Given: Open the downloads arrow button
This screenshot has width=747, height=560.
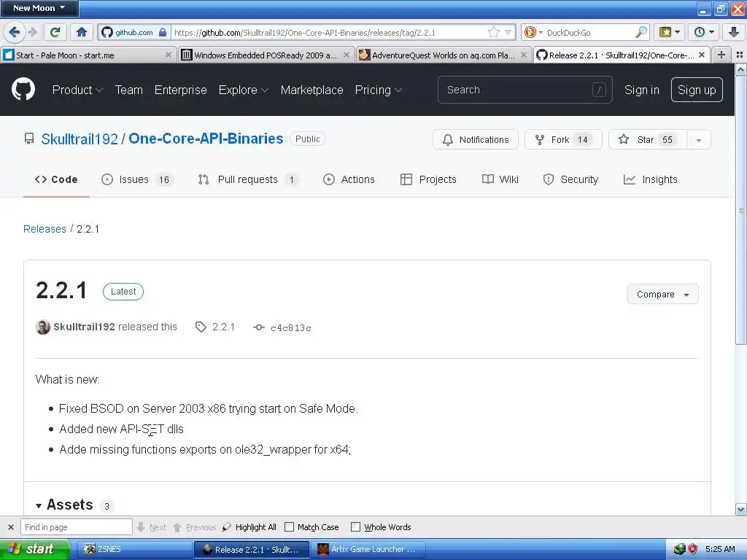Looking at the screenshot, I should coord(734,32).
